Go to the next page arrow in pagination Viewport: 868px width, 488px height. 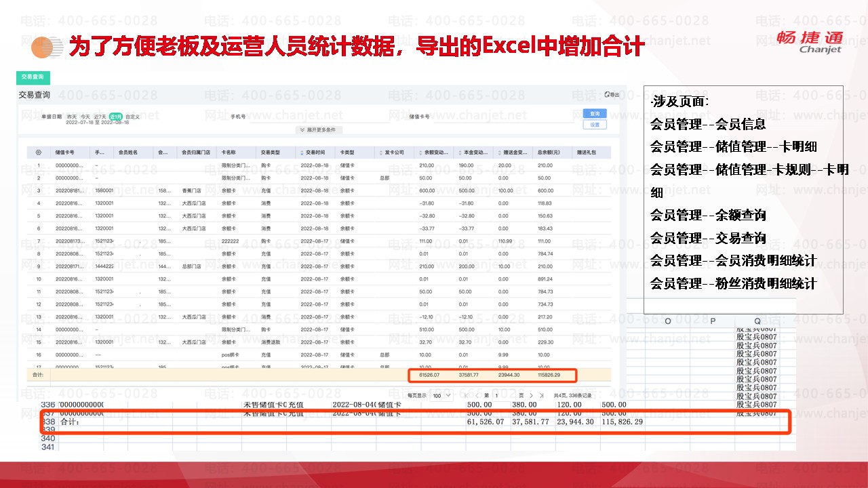tap(531, 395)
